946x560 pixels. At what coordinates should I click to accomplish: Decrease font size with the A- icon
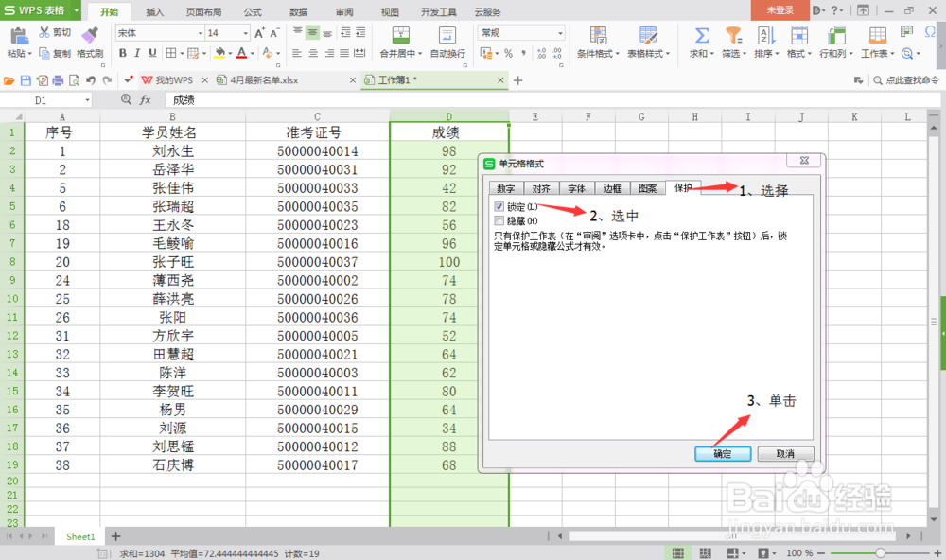(x=274, y=33)
